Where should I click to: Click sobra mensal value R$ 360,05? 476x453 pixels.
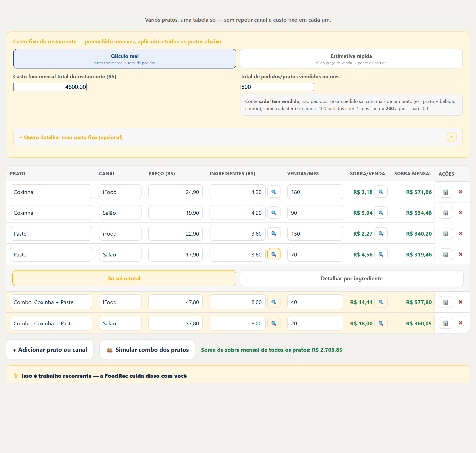click(419, 323)
